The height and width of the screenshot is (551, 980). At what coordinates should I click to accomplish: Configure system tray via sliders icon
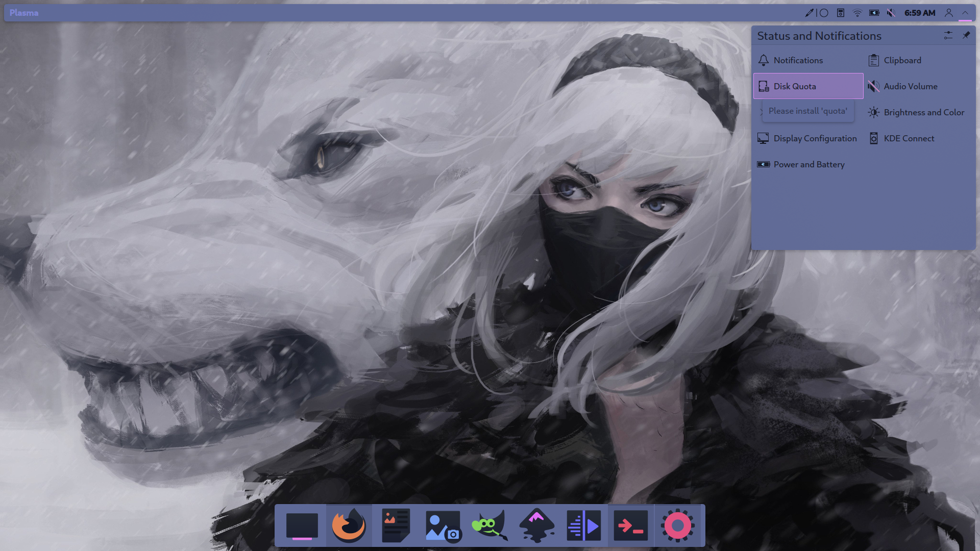click(948, 35)
